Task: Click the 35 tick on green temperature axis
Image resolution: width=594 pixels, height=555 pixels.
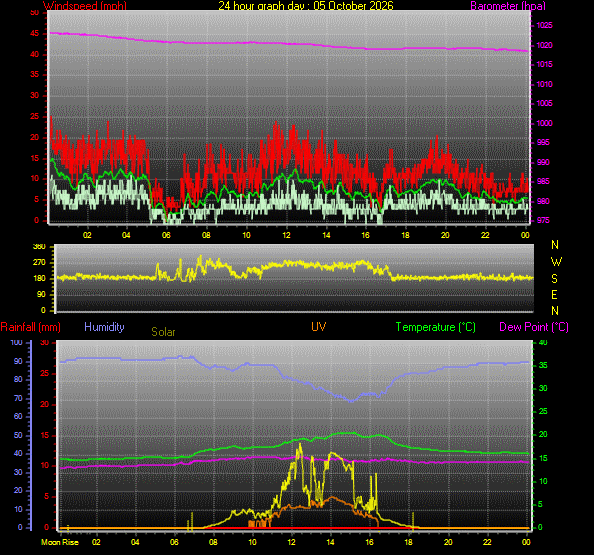Action: [543, 366]
